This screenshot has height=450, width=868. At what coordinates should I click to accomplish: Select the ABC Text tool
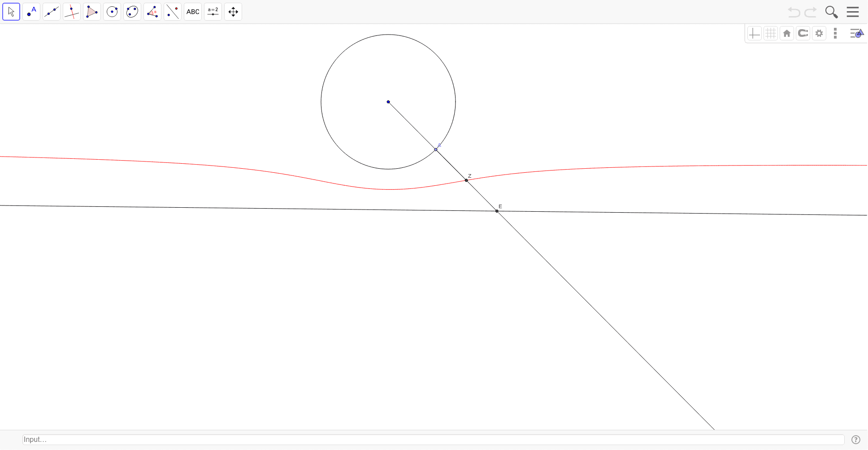(193, 12)
